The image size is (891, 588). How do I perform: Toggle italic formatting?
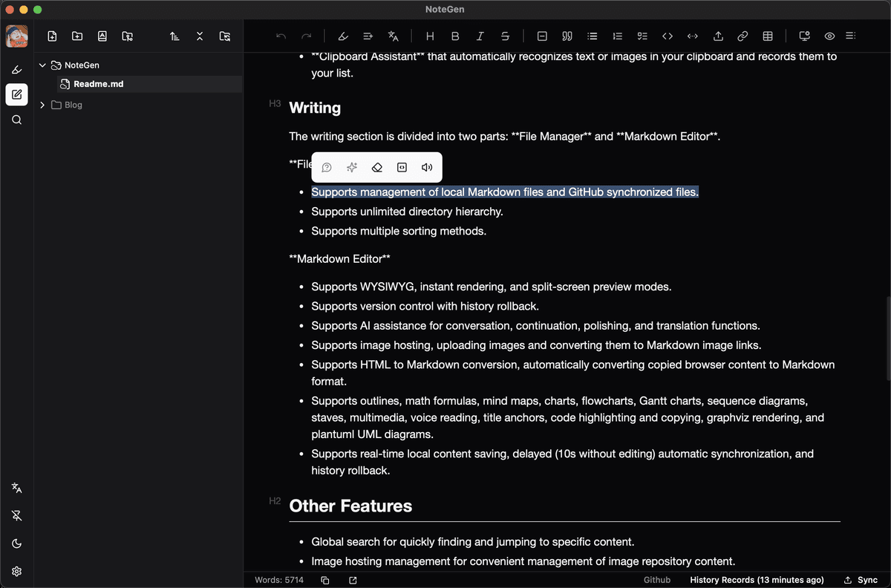(x=480, y=36)
